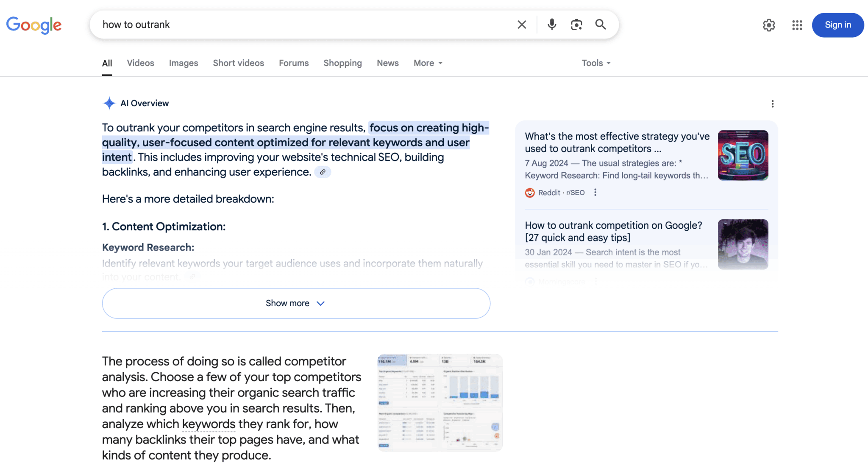This screenshot has width=868, height=468.
Task: Click the 'Keyword Research:' subheading
Action: [148, 247]
